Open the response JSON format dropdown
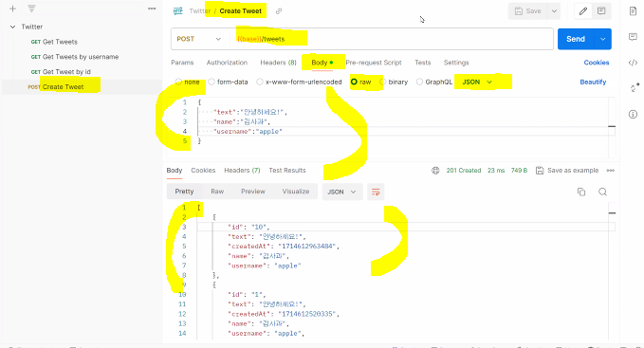The image size is (644, 348). coord(341,192)
